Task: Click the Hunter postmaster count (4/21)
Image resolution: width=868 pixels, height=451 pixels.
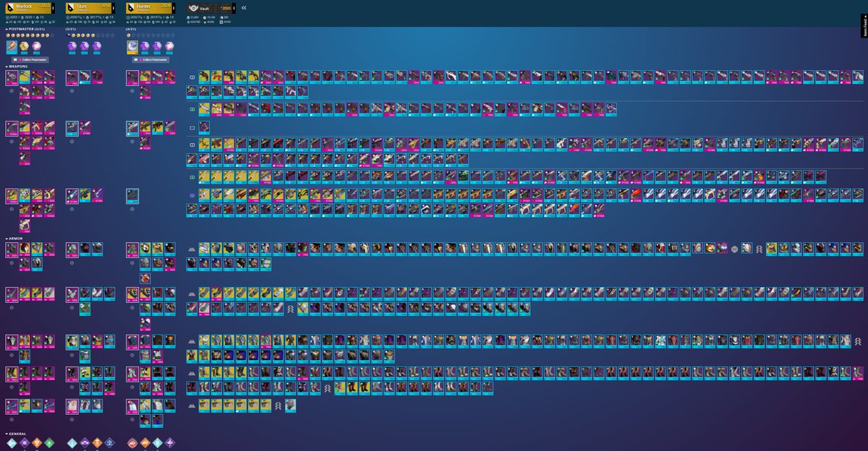Action: (x=132, y=29)
